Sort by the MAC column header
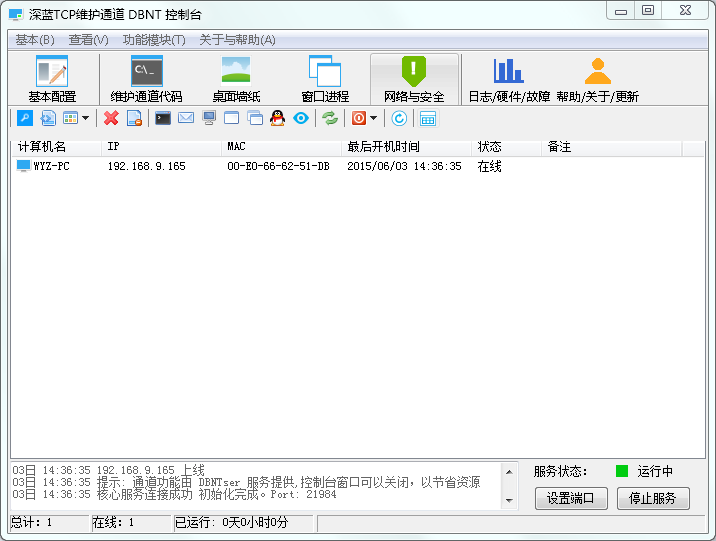Viewport: 716px width, 541px height. [x=281, y=147]
